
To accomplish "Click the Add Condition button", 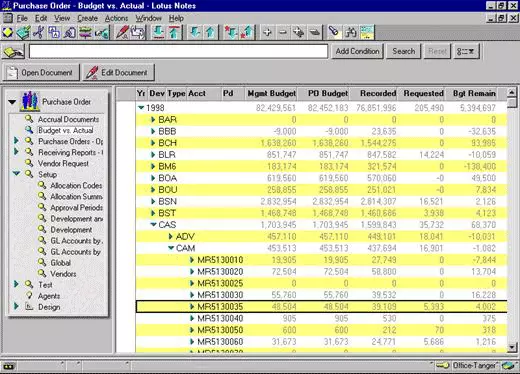I will (x=357, y=51).
